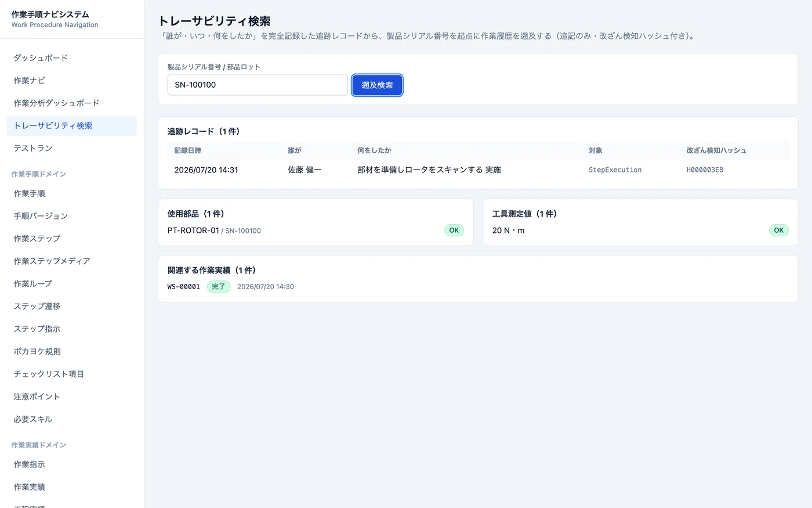Go to 作業ステップ in sidebar
Image resolution: width=812 pixels, height=508 pixels.
[x=72, y=239]
